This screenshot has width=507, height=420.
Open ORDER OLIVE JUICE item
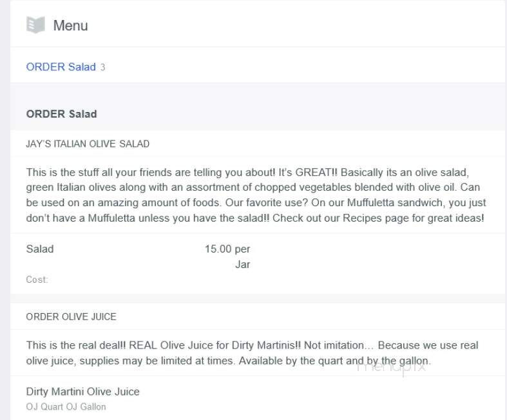pos(71,316)
